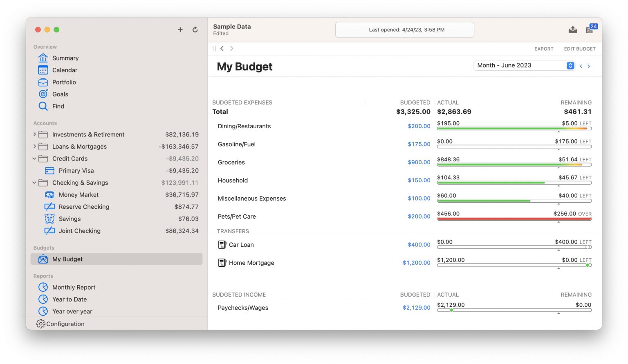This screenshot has width=628, height=364.
Task: Collapse the Credit Cards group
Action: [x=34, y=159]
